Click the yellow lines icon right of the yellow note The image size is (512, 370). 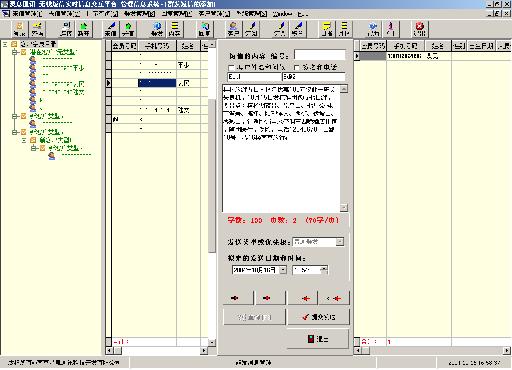click(344, 29)
